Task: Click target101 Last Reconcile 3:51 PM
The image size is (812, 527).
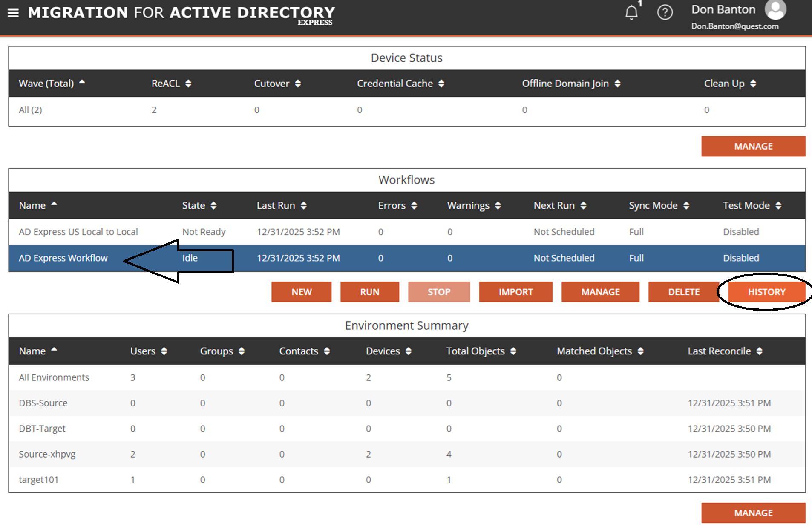Action: pos(729,480)
